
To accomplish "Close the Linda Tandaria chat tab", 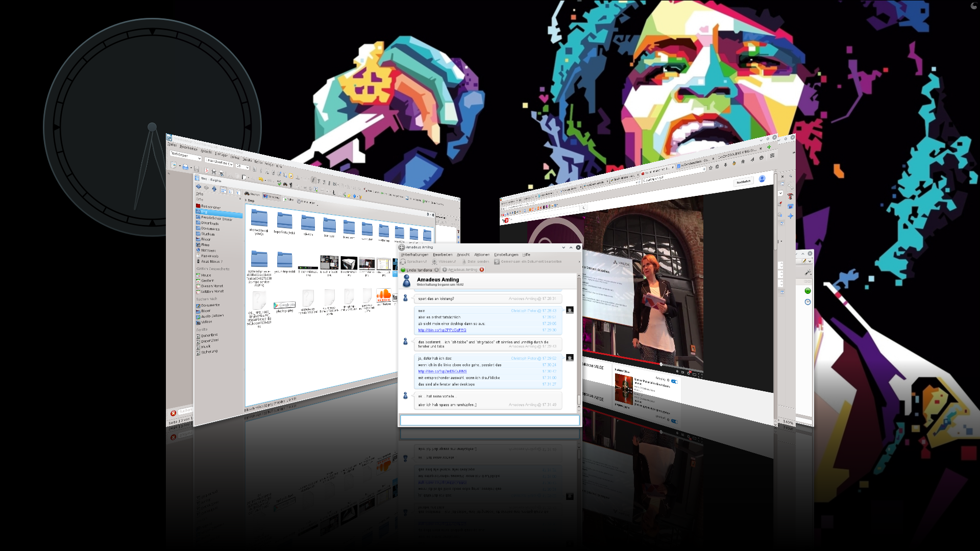I will pos(436,270).
